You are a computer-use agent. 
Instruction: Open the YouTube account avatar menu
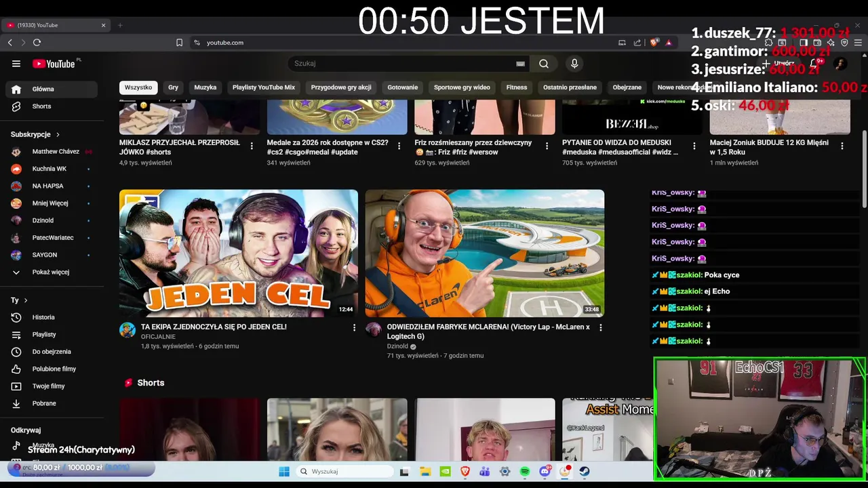[x=840, y=64]
